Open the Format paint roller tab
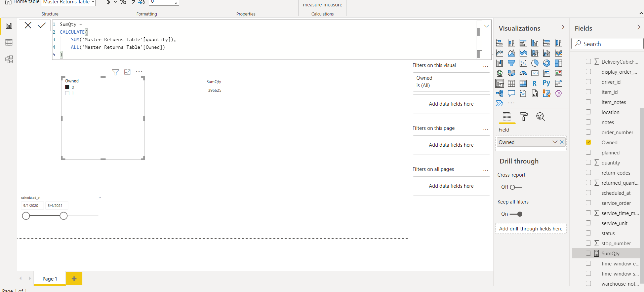Image resolution: width=644 pixels, height=292 pixels. (524, 116)
